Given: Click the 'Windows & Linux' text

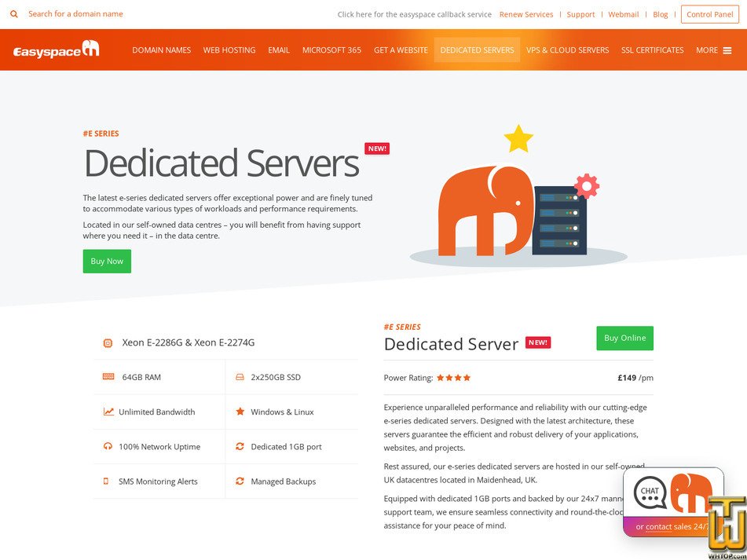Looking at the screenshot, I should [x=283, y=412].
